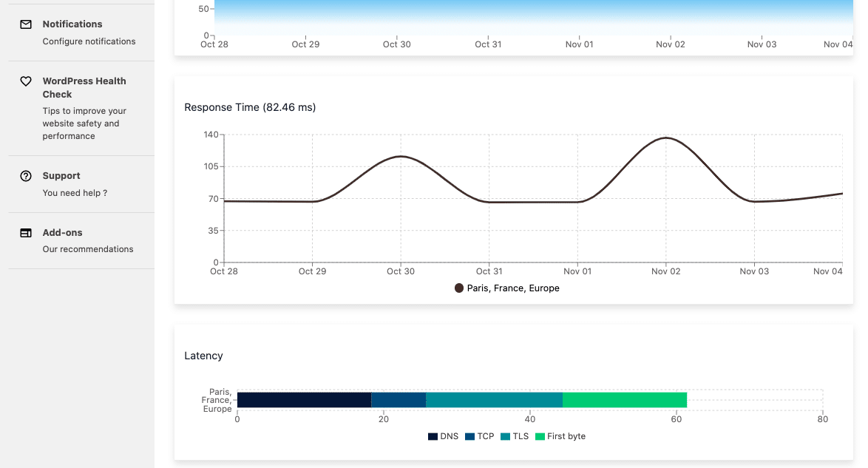Click the 'Configure notifications' subtitle text
Image resolution: width=868 pixels, height=468 pixels.
point(89,41)
